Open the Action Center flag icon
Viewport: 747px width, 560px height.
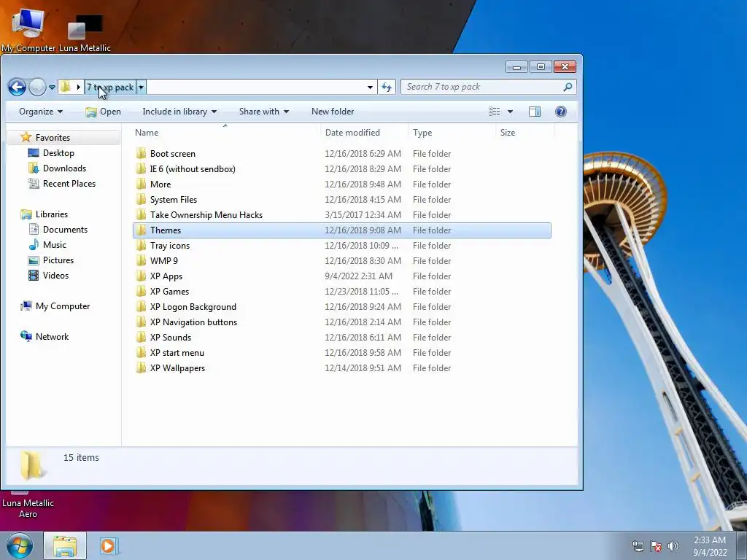656,546
